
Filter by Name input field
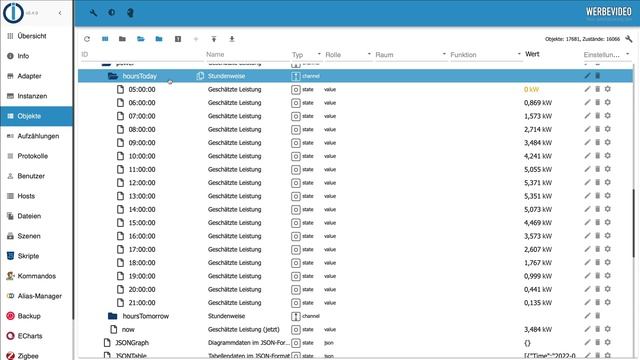[247, 55]
